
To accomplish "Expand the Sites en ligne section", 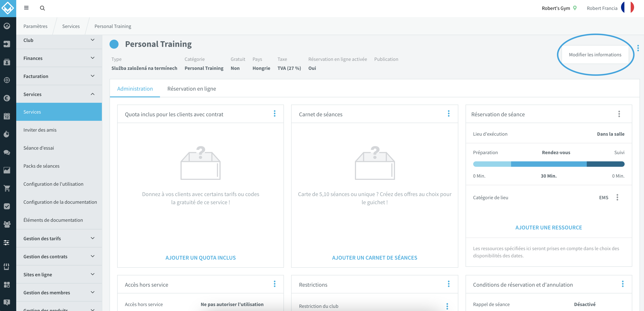I will [x=59, y=274].
